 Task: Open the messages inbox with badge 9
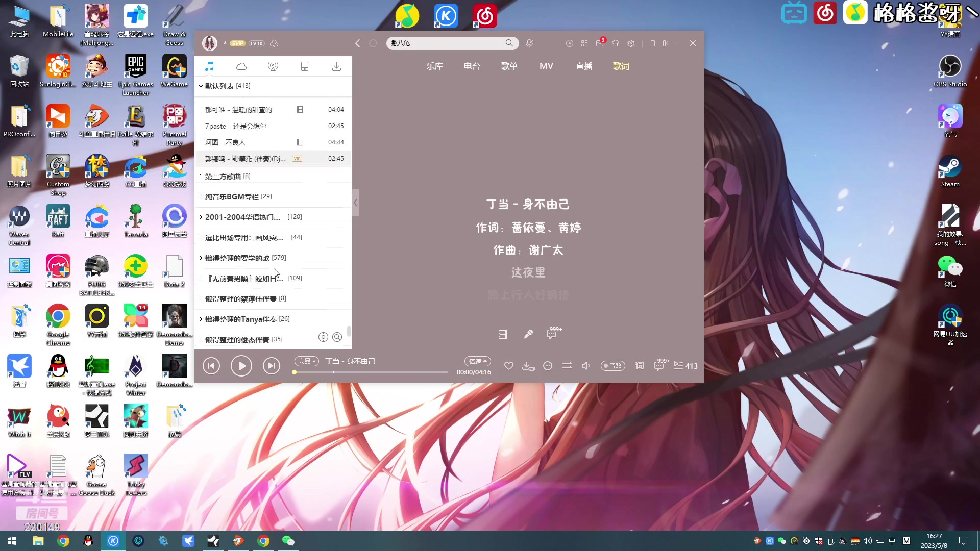tap(600, 43)
